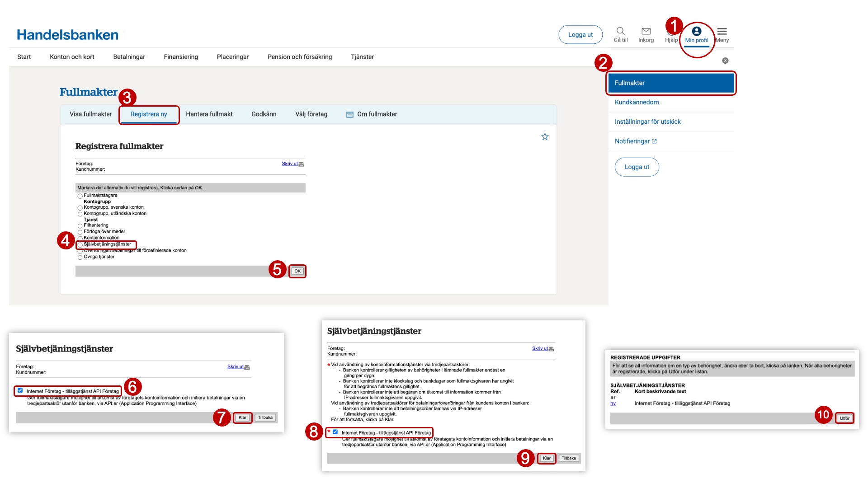The width and height of the screenshot is (868, 488).
Task: Select Kontoinformation radio button
Action: coord(80,239)
